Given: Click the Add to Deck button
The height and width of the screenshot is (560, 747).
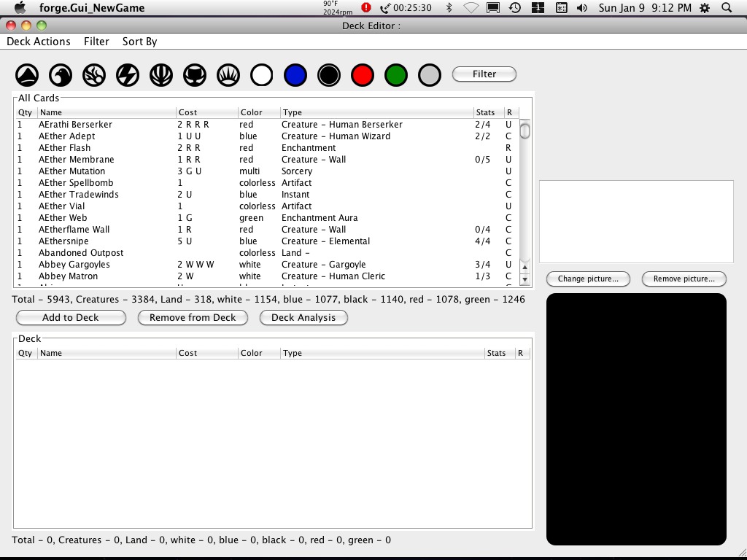Looking at the screenshot, I should point(71,318).
